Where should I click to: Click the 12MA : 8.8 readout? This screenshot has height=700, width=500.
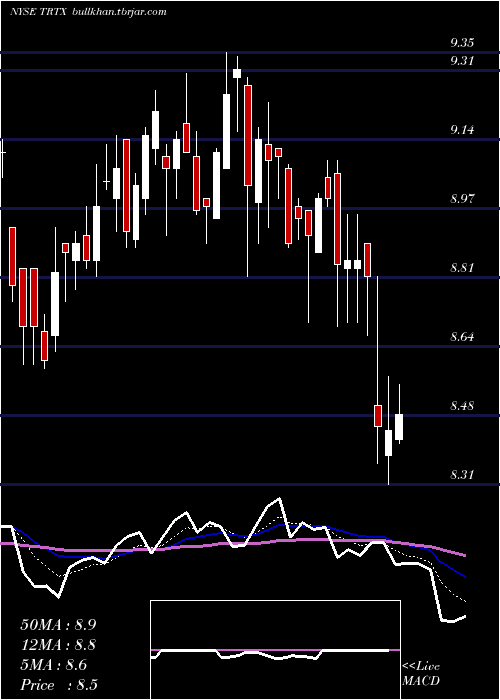(58, 645)
